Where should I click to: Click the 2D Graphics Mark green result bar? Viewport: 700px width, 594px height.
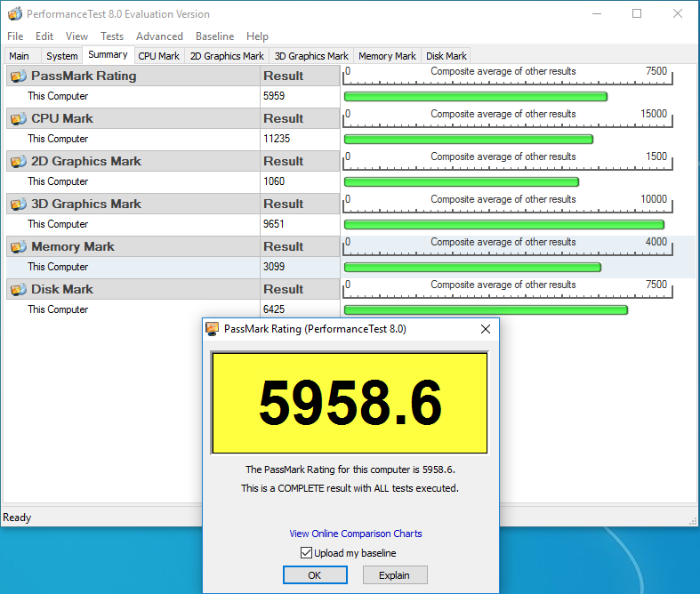click(461, 181)
